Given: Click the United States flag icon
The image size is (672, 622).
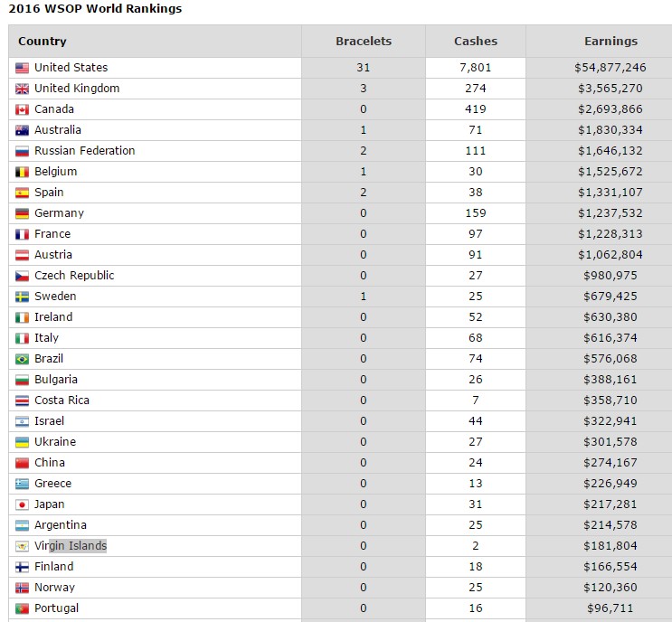Looking at the screenshot, I should click(x=22, y=68).
